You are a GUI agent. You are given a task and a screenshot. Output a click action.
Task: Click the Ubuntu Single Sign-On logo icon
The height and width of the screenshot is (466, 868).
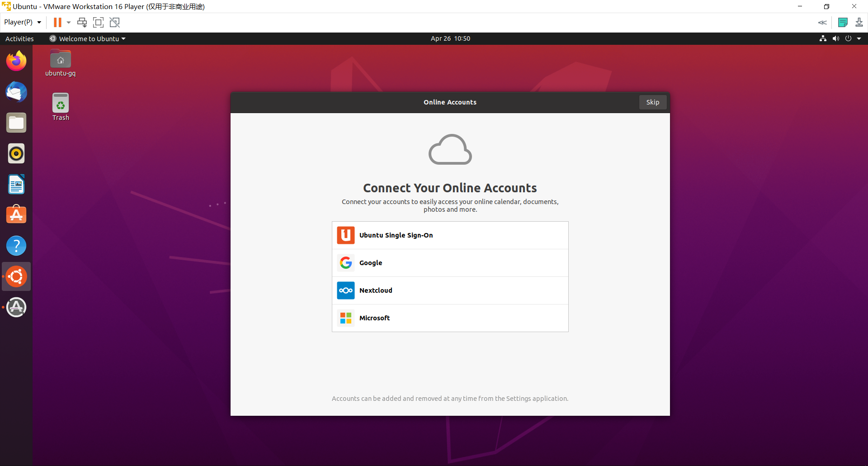(x=346, y=235)
